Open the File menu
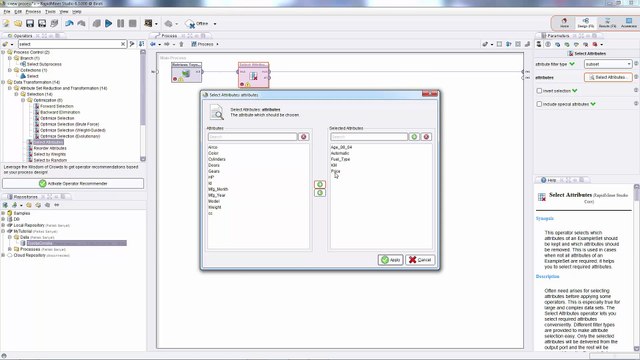Image resolution: width=640 pixels, height=360 pixels. coord(7,12)
